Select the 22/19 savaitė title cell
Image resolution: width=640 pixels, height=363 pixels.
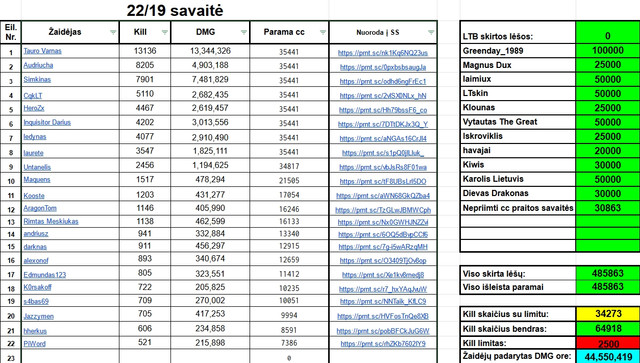[x=175, y=11]
